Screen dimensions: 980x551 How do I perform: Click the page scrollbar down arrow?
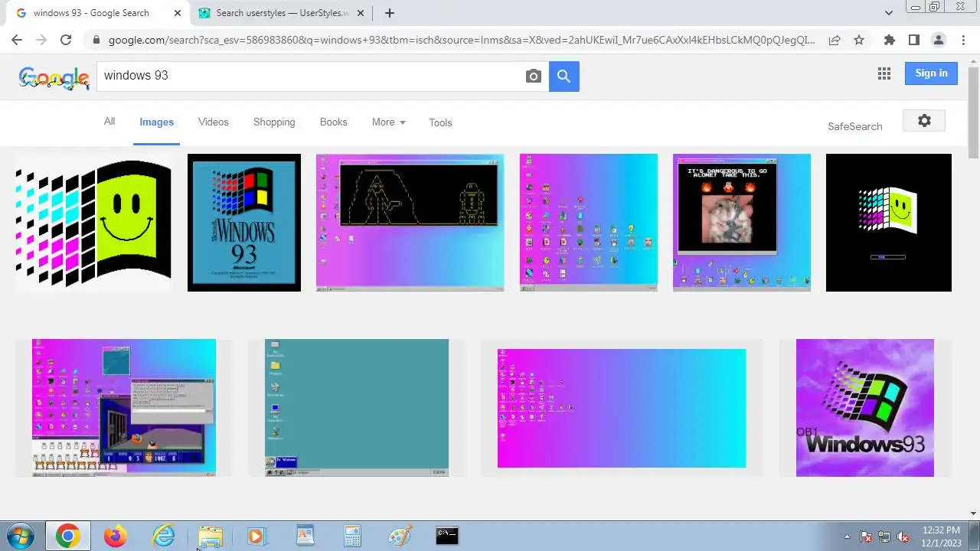tap(973, 514)
